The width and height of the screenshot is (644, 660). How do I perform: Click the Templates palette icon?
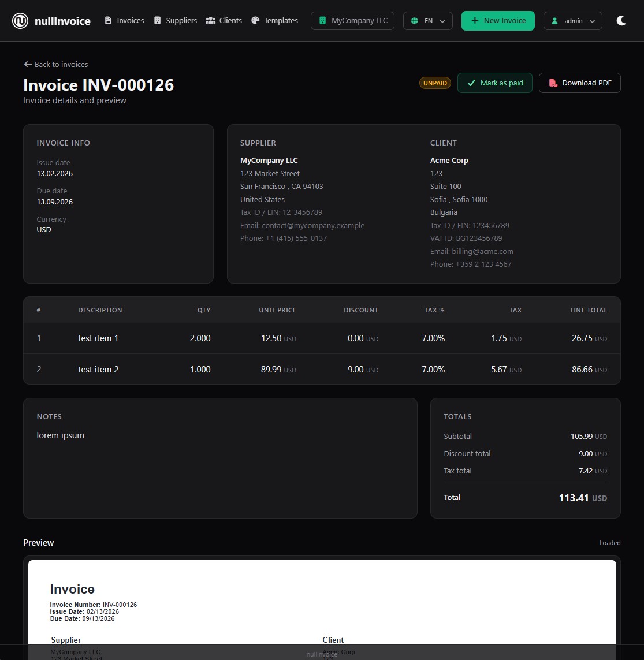tap(255, 20)
